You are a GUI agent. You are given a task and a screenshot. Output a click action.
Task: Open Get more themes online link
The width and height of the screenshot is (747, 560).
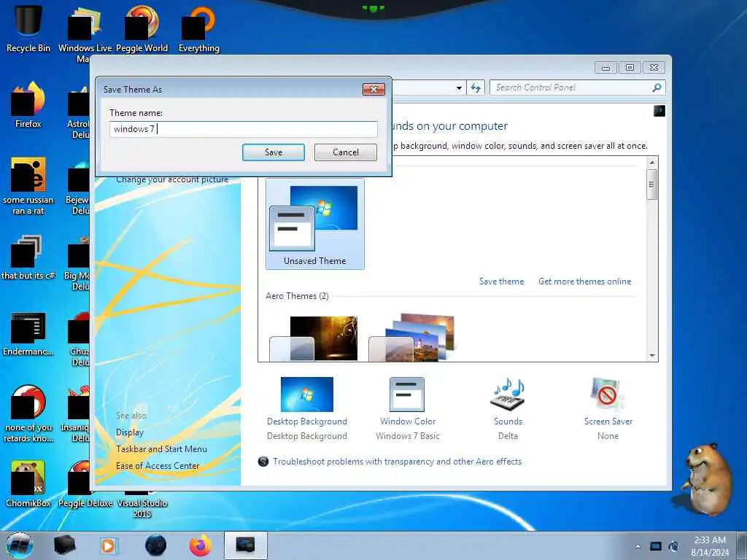584,281
